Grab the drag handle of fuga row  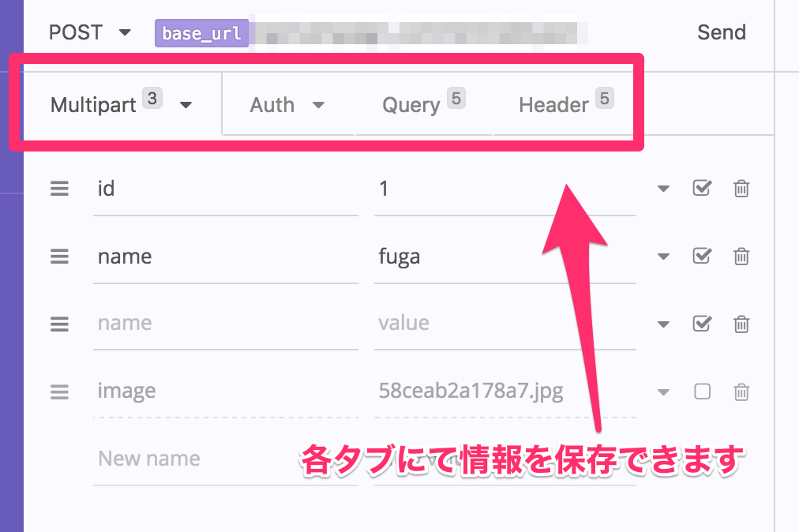point(59,257)
